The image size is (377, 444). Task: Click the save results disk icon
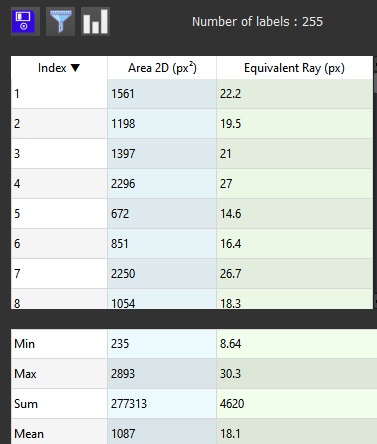[25, 22]
